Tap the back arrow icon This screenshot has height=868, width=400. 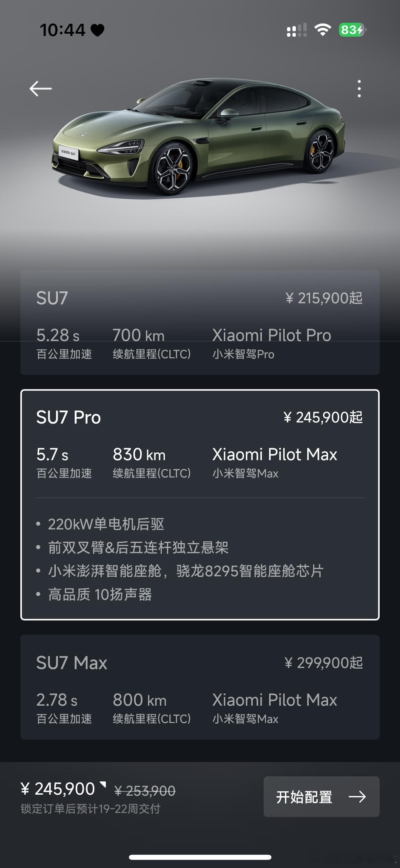(40, 89)
